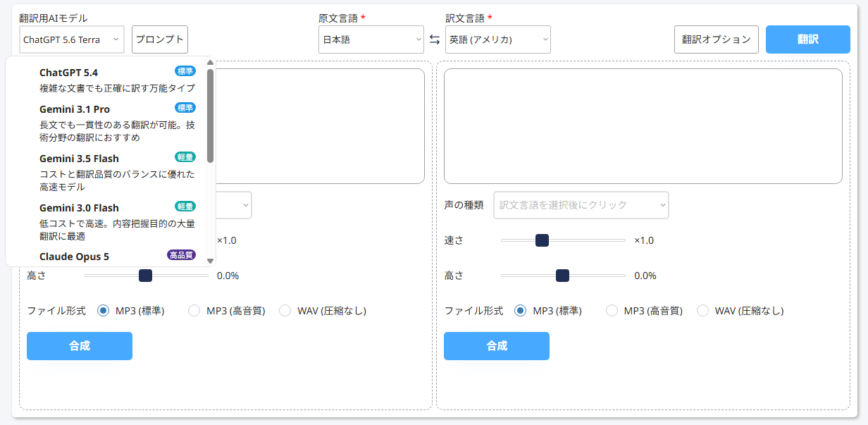Pick Gemini 3.5 Flash model option
This screenshot has width=868, height=425.
[x=106, y=172]
